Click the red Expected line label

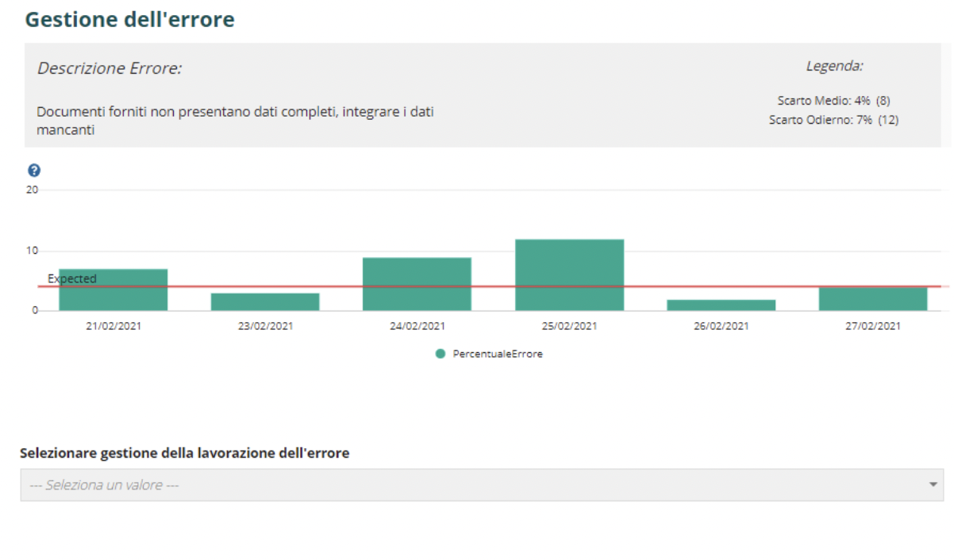tap(72, 278)
